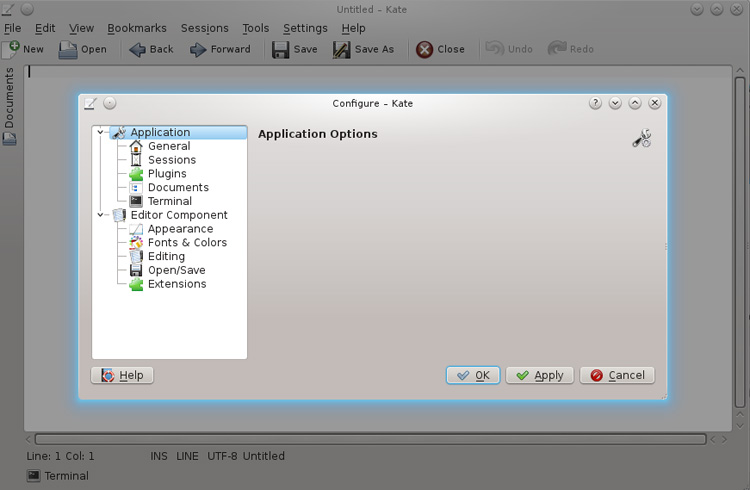
Task: Click the Undo toolbar icon
Action: [x=495, y=49]
